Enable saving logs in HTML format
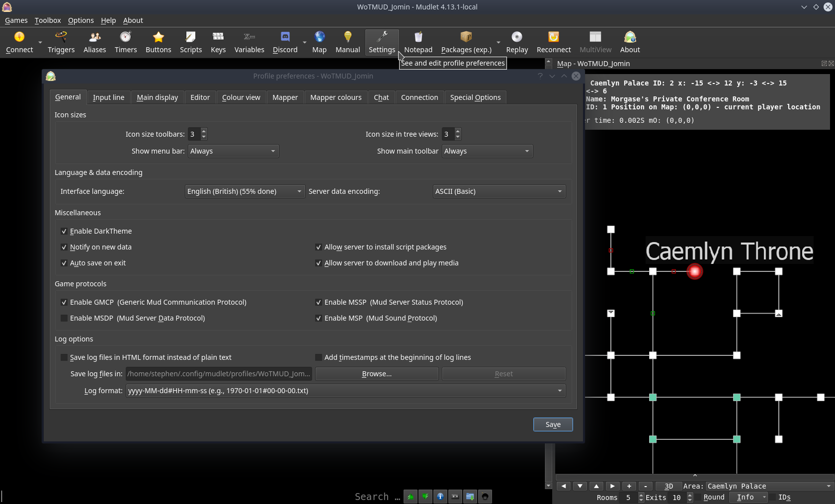This screenshot has height=504, width=835. pos(64,357)
